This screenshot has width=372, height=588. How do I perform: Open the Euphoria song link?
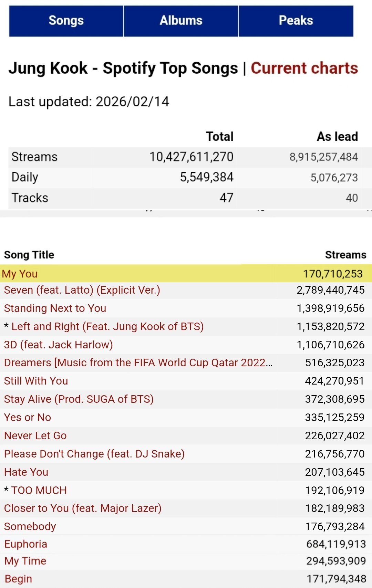click(x=26, y=544)
